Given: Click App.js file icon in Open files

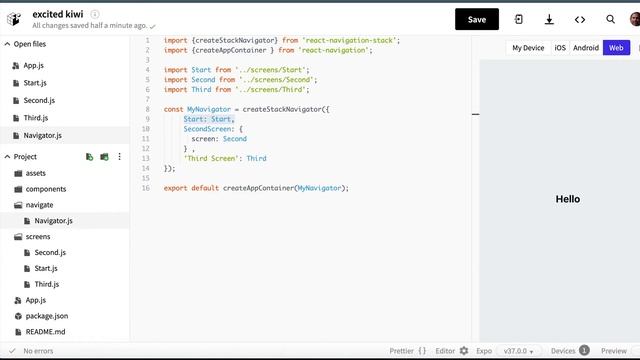Looking at the screenshot, I should pos(16,65).
